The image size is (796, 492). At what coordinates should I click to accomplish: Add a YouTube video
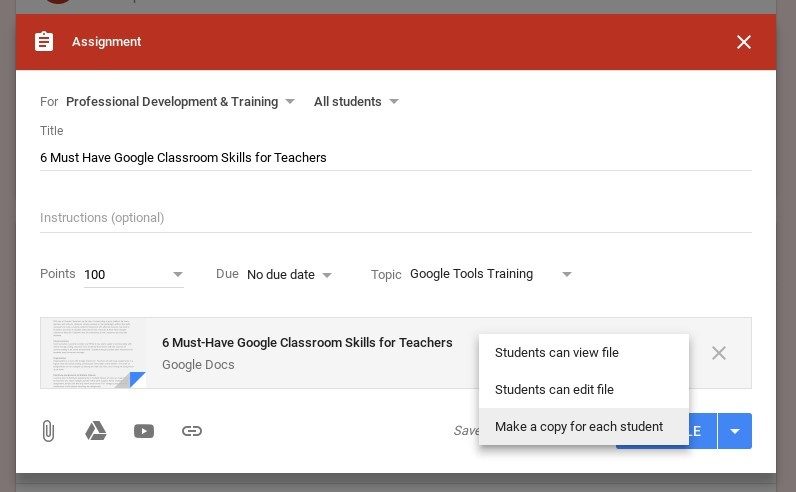(x=144, y=431)
